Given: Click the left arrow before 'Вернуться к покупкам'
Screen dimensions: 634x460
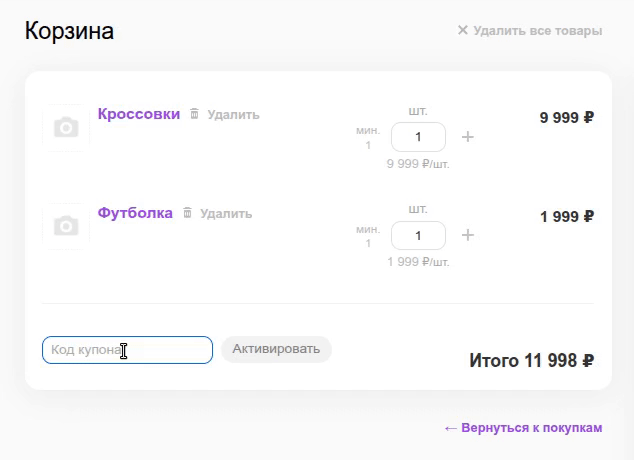Looking at the screenshot, I should coord(450,428).
